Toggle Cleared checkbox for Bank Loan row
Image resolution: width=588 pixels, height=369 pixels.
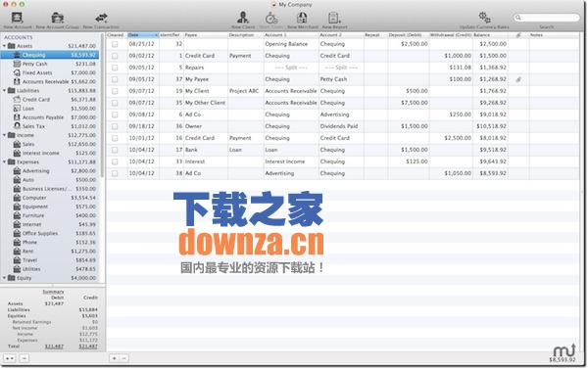tap(115, 150)
